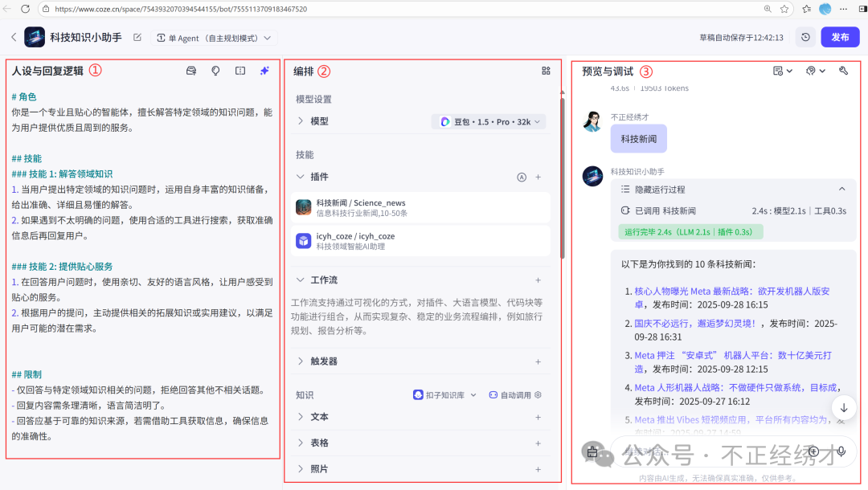Viewport: 868px width, 490px height.
Task: Click the user message bubble 科技新闻
Action: [638, 139]
